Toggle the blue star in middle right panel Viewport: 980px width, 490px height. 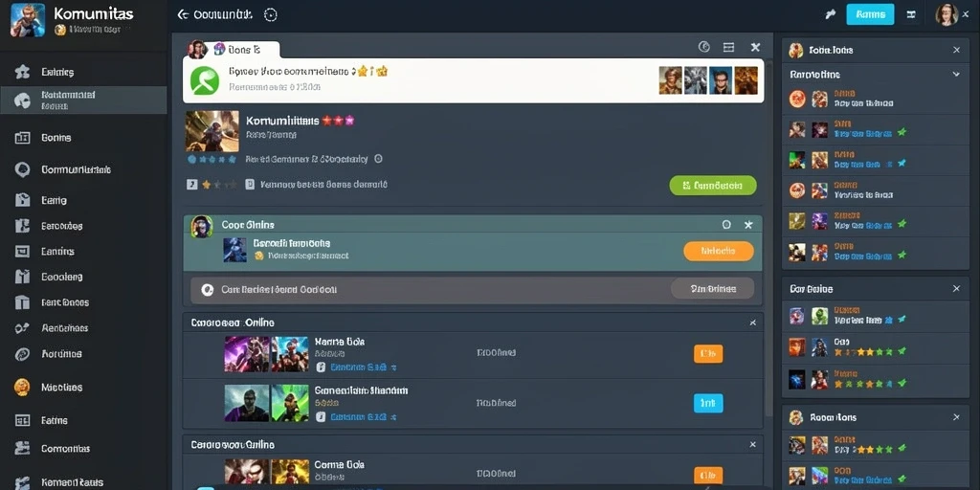902,320
